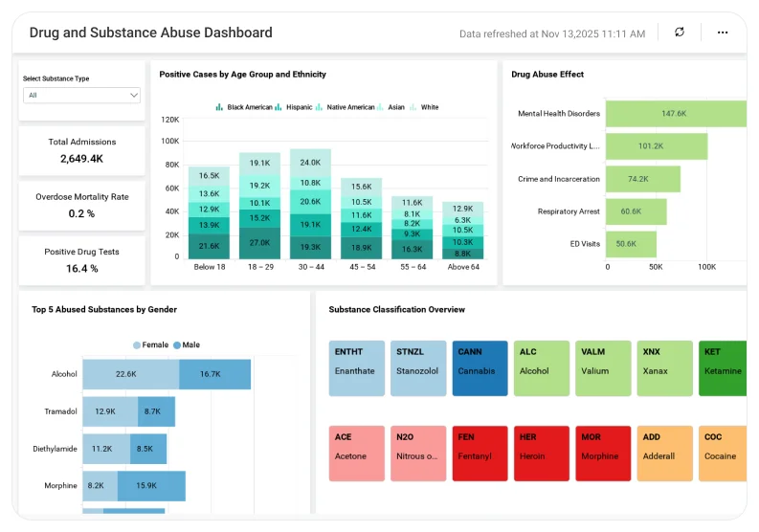759x532 pixels.
Task: Click Above 64 top 12.9K segment
Action: coord(462,209)
